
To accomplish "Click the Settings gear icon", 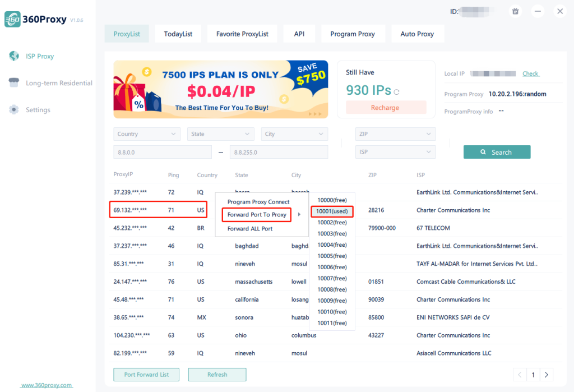I will 14,109.
